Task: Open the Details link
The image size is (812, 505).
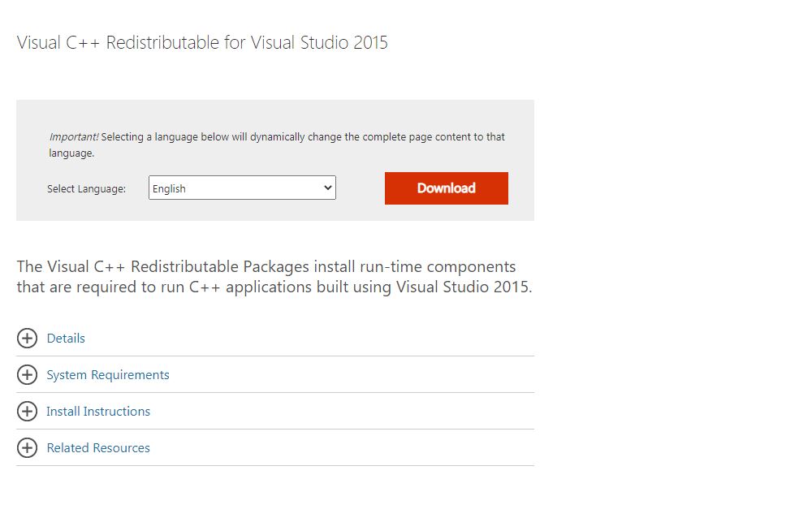Action: click(66, 338)
